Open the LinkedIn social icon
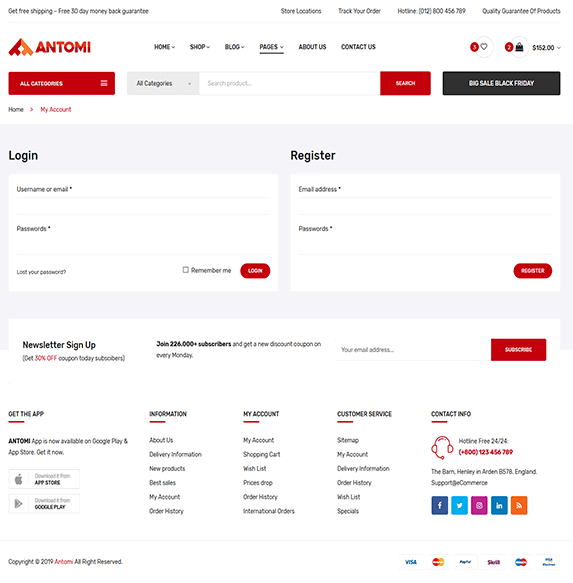This screenshot has height=583, width=573. click(499, 505)
